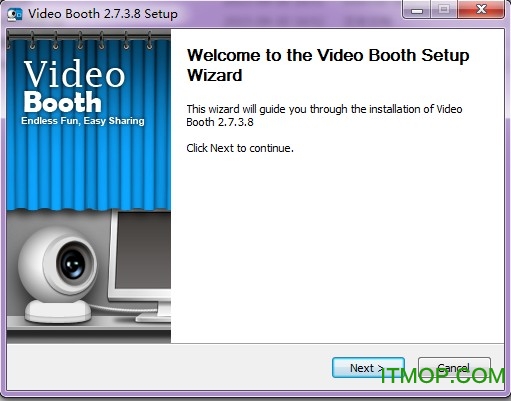The width and height of the screenshot is (511, 401).
Task: Click the Next button to continue setup
Action: tap(368, 368)
